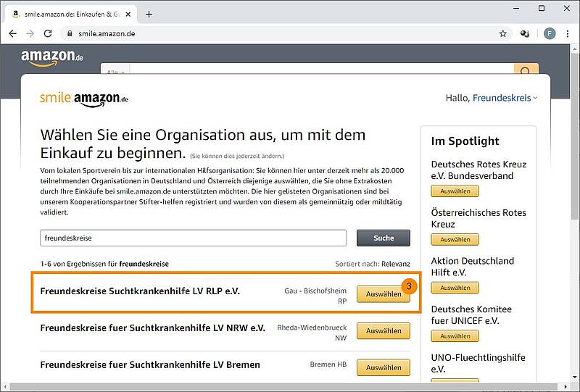
Task: Bookmark this page with the star icon
Action: tap(502, 33)
